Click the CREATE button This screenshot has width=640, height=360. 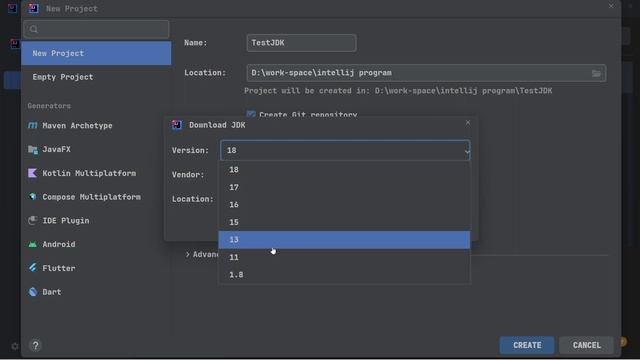point(527,345)
